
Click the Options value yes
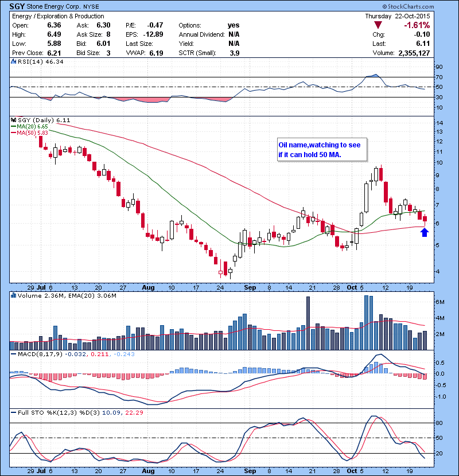point(234,25)
